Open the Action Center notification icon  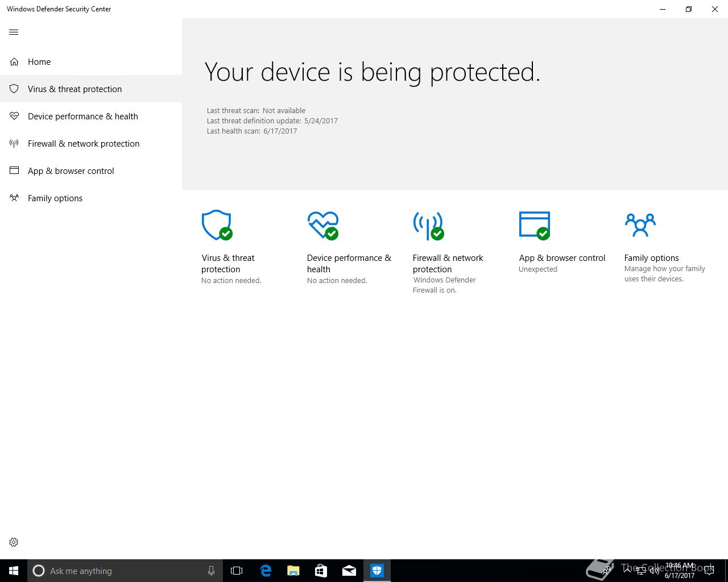(x=709, y=571)
